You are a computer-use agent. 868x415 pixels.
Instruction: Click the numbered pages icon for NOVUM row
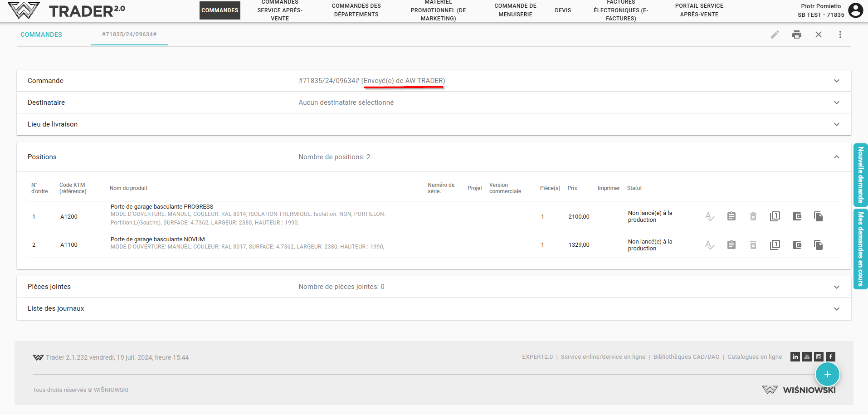[x=775, y=245]
